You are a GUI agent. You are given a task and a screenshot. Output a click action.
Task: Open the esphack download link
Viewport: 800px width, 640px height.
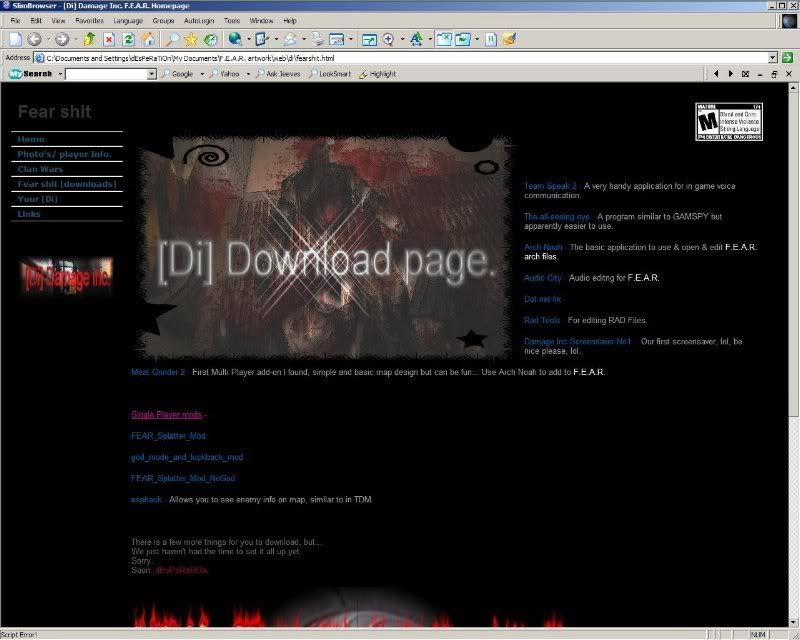tap(146, 500)
